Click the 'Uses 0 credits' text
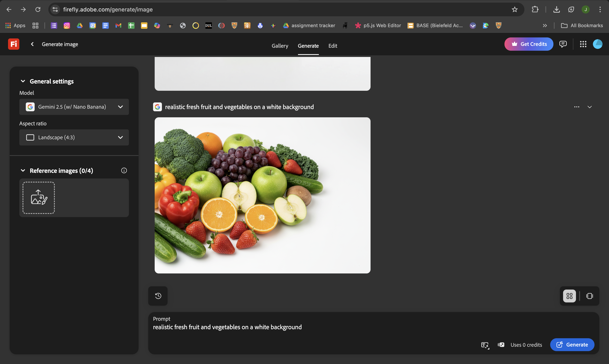The image size is (609, 364). pos(526,345)
